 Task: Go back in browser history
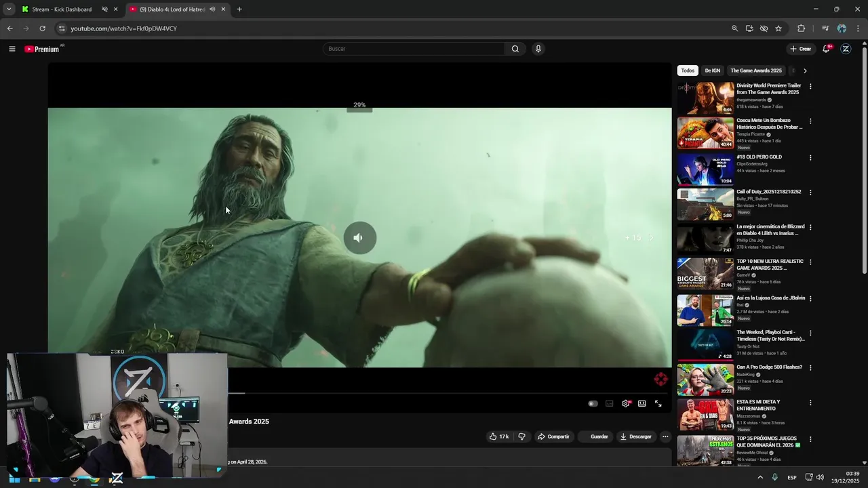click(x=9, y=28)
